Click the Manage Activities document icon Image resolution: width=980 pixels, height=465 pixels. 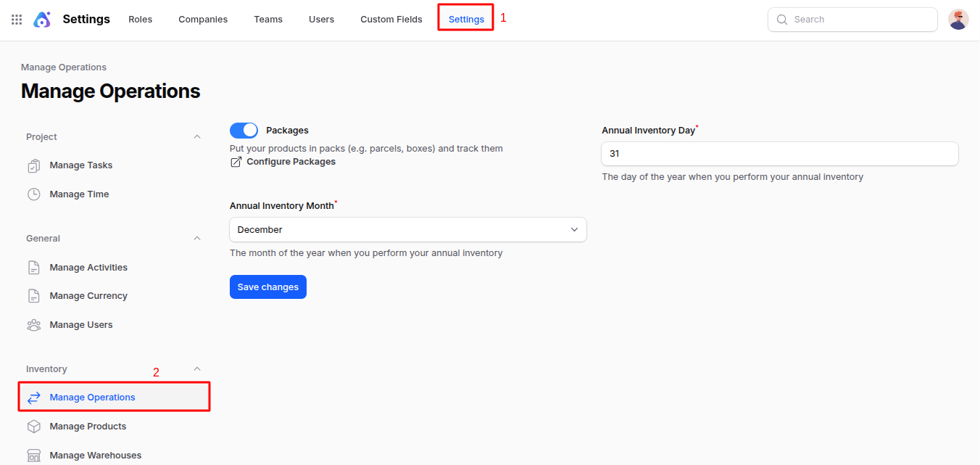34,268
